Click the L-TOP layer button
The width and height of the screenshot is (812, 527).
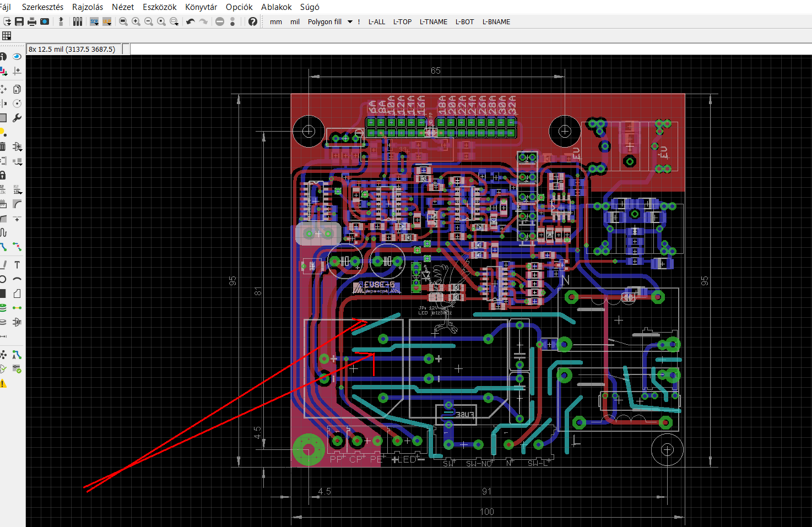(x=402, y=22)
